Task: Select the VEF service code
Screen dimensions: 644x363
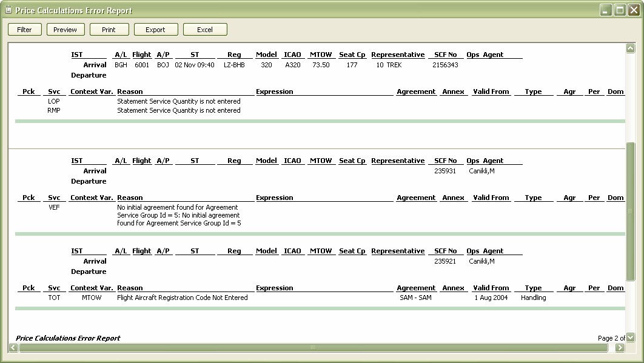Action: pos(54,207)
